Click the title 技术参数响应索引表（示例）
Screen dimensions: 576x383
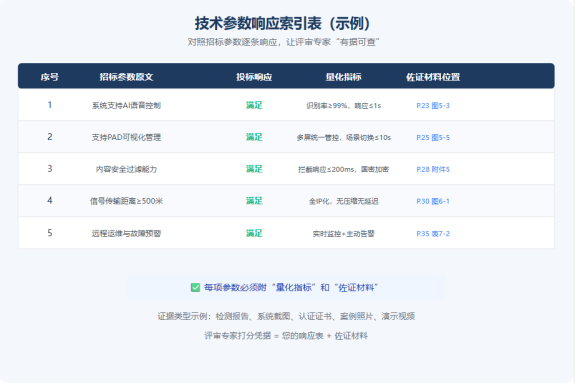point(282,23)
